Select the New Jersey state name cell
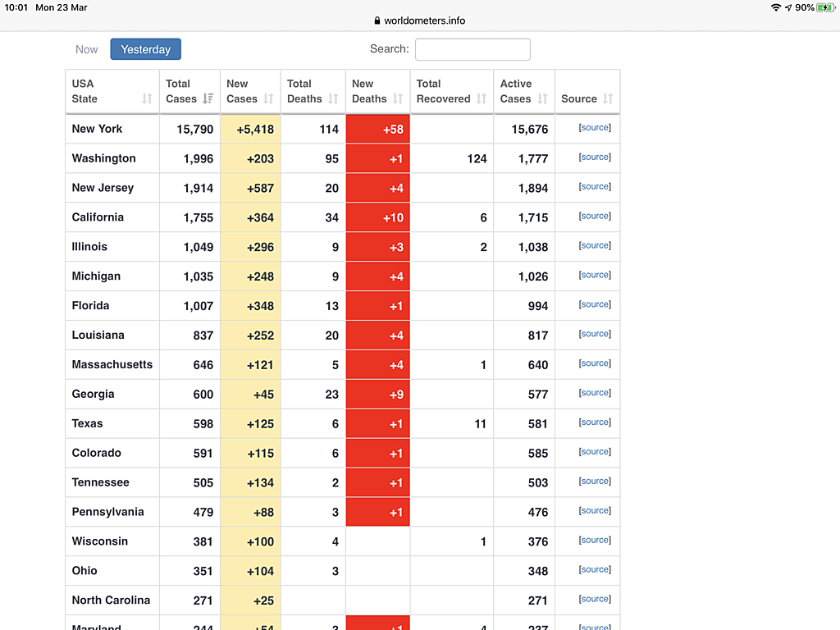This screenshot has height=630, width=840. coord(112,188)
